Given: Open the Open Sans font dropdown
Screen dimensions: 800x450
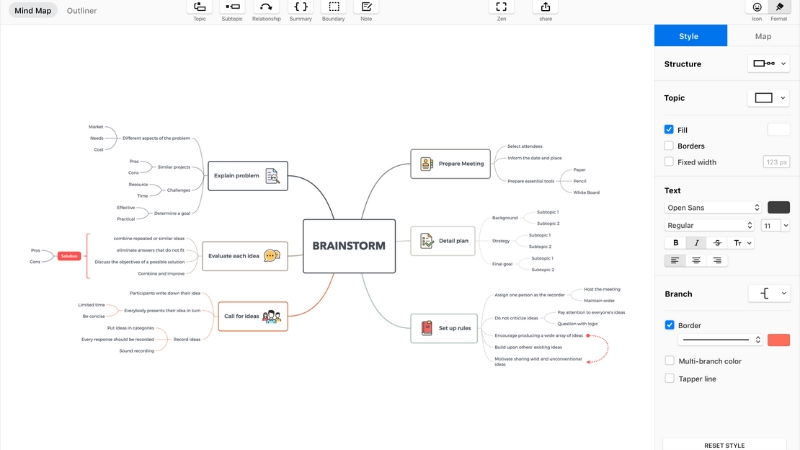Looking at the screenshot, I should pyautogui.click(x=711, y=208).
